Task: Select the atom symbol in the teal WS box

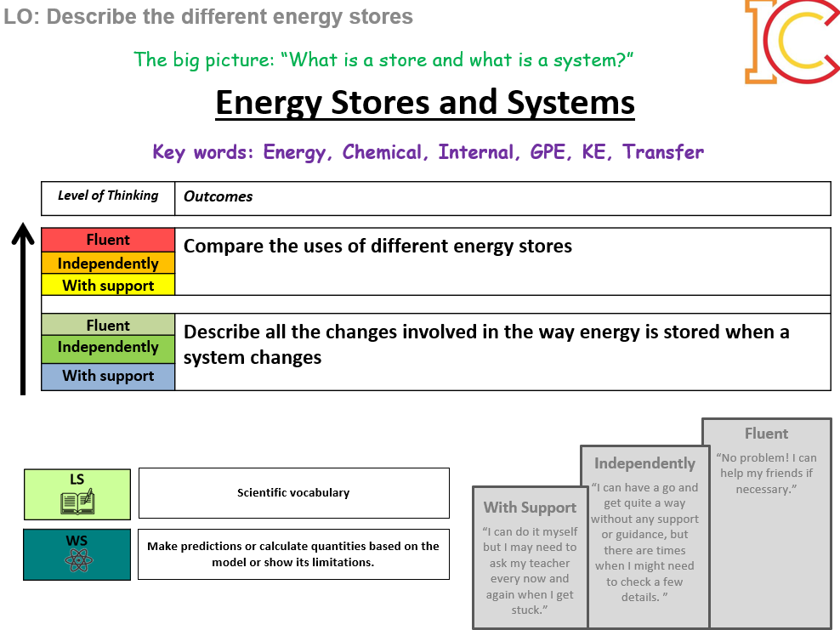Action: click(x=77, y=559)
